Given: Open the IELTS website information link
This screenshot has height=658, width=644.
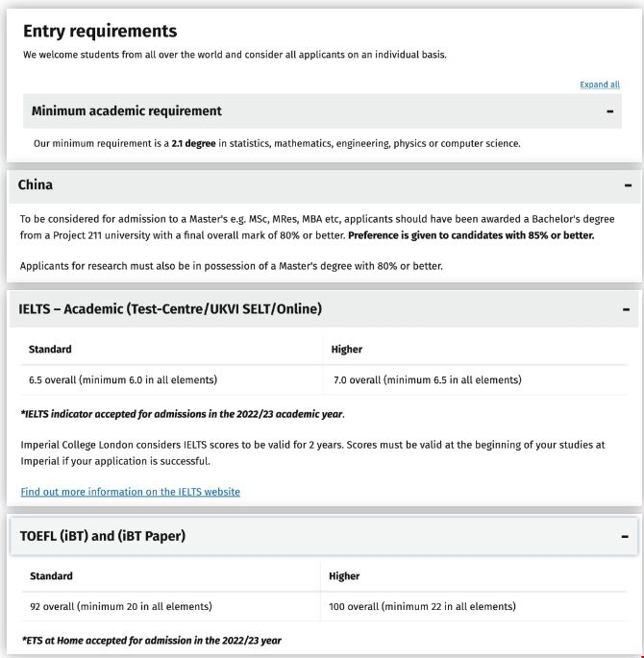Looking at the screenshot, I should click(x=130, y=492).
